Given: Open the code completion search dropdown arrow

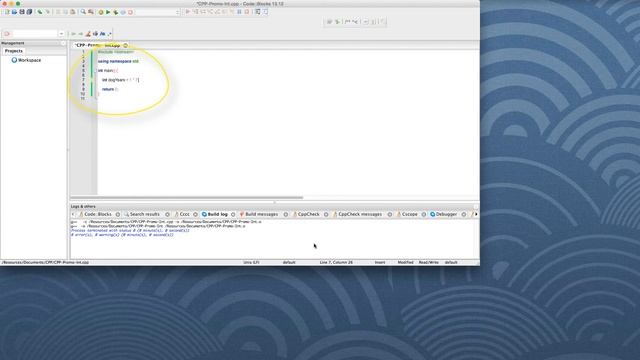Looking at the screenshot, I should [x=61, y=34].
